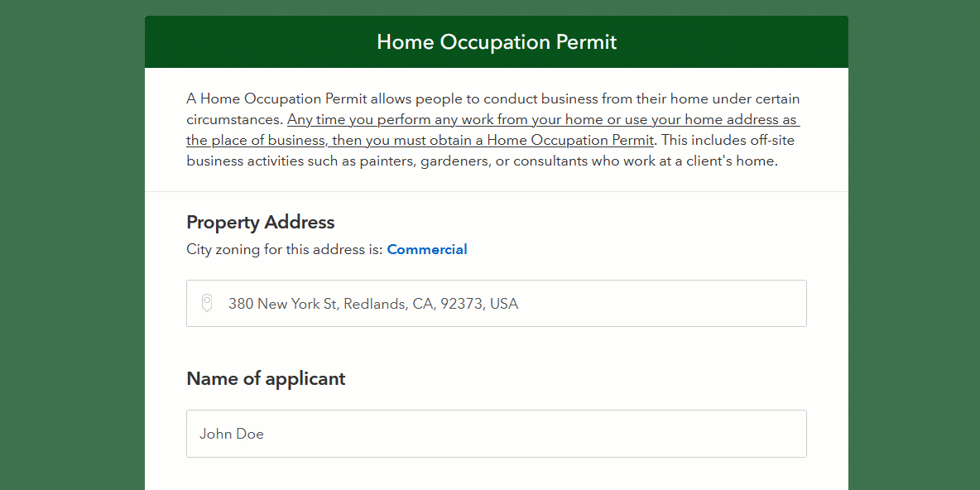This screenshot has width=980, height=490.
Task: Focus the Name of applicant text field
Action: tap(497, 434)
